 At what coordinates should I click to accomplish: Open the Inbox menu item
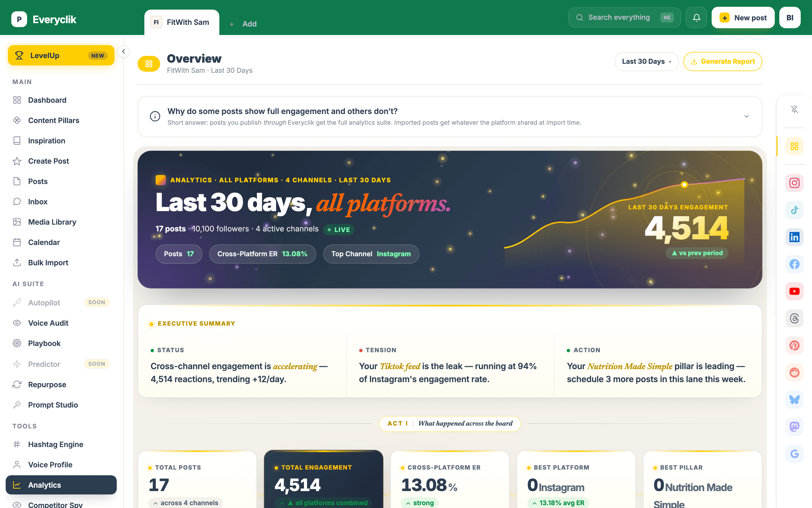(61, 202)
